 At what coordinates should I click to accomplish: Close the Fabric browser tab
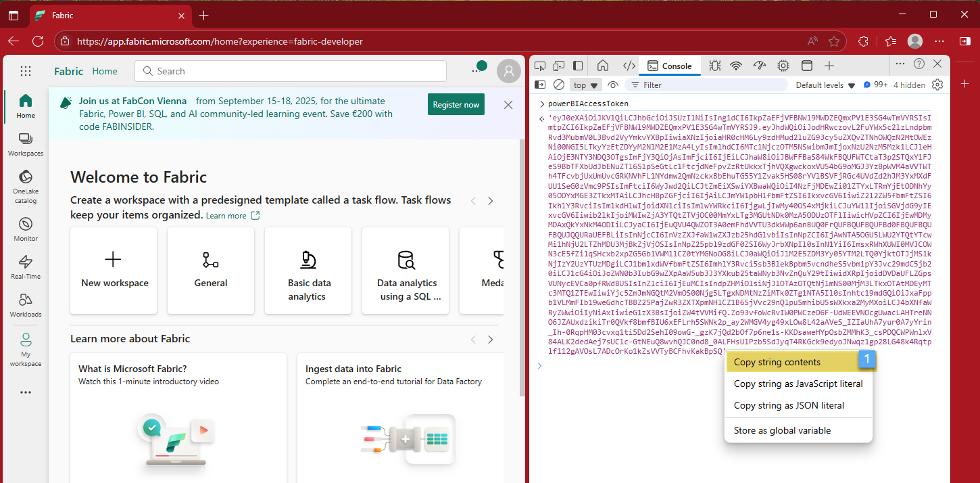click(x=180, y=16)
